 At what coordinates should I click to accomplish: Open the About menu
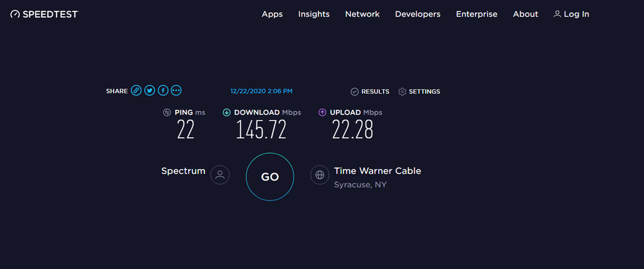point(525,14)
